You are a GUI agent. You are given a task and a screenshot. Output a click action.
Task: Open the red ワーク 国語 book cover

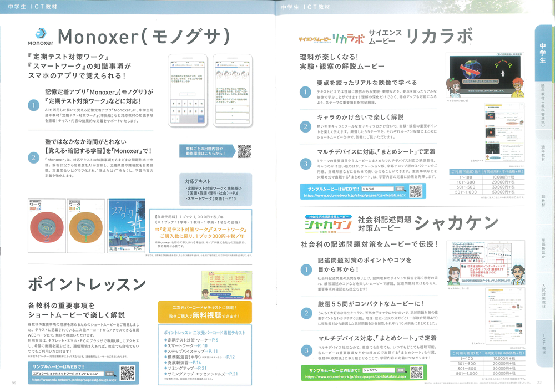47,226
